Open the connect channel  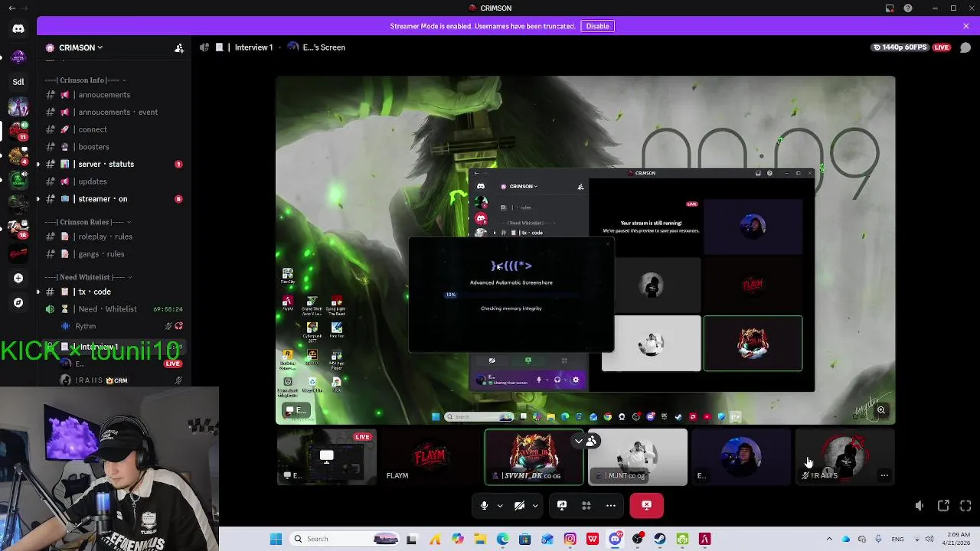[113, 129]
